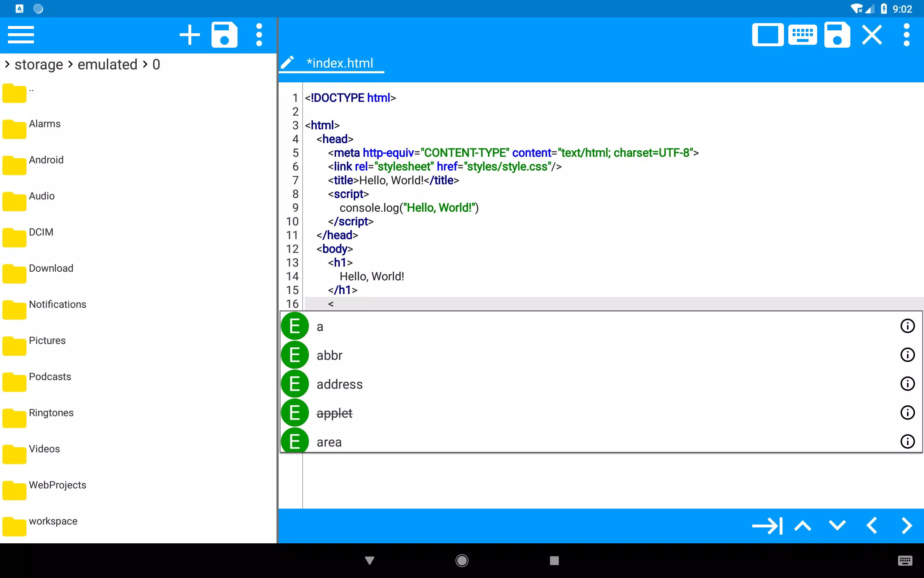Select the 'a' element suggestion

point(601,326)
